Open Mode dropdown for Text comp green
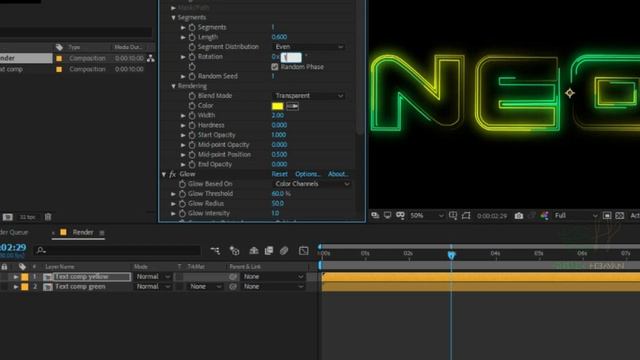The height and width of the screenshot is (360, 640). coord(153,287)
